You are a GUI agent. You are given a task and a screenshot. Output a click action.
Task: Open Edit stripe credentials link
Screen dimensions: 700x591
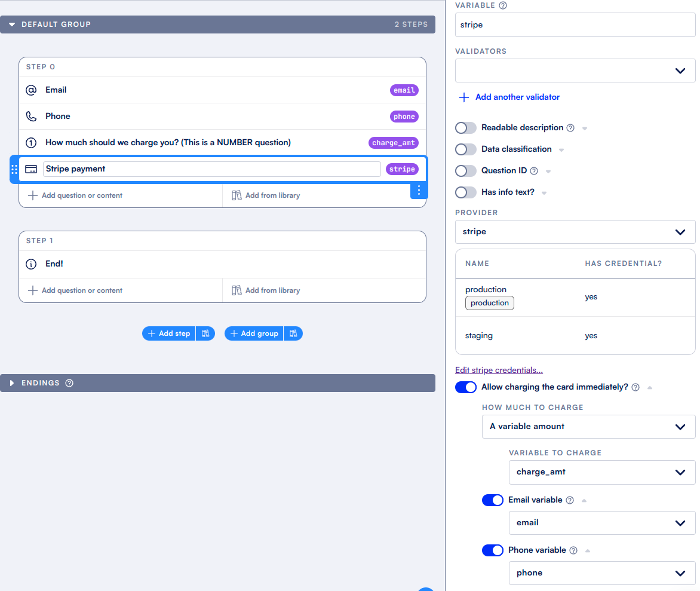coord(499,370)
